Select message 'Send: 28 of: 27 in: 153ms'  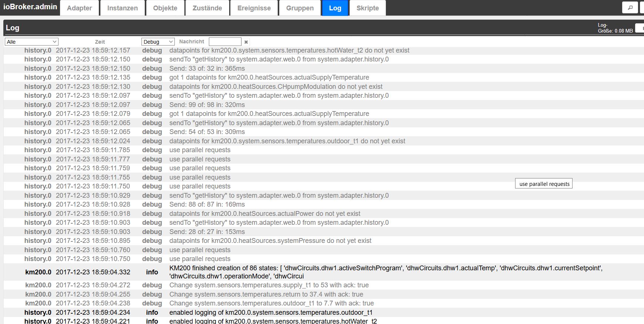pos(207,232)
